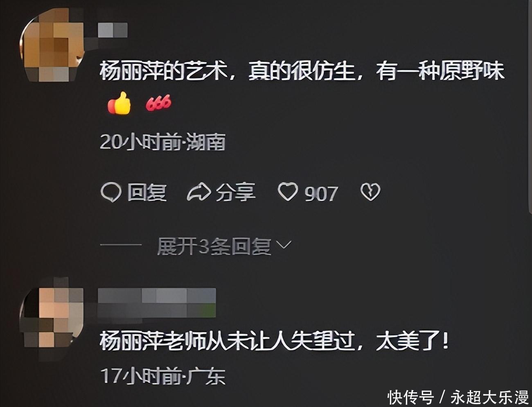The width and height of the screenshot is (532, 407).
Task: Click the 回复 reply text
Action: pyautogui.click(x=147, y=192)
